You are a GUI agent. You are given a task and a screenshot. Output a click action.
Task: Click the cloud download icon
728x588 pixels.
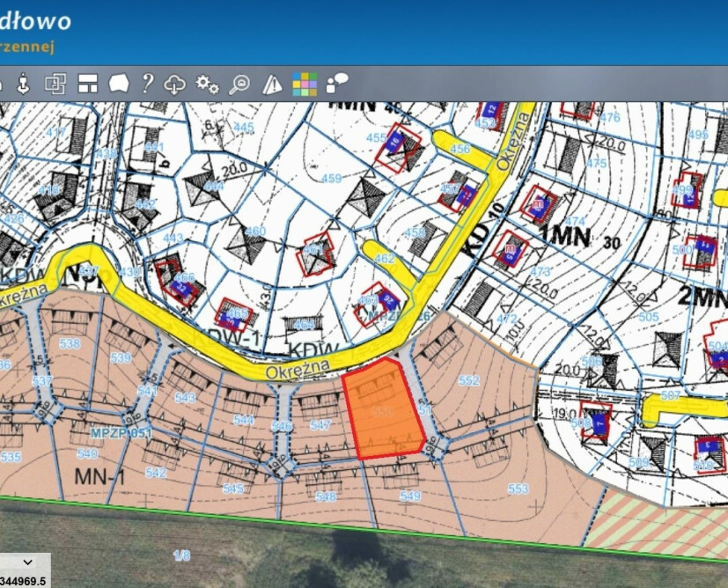point(174,85)
